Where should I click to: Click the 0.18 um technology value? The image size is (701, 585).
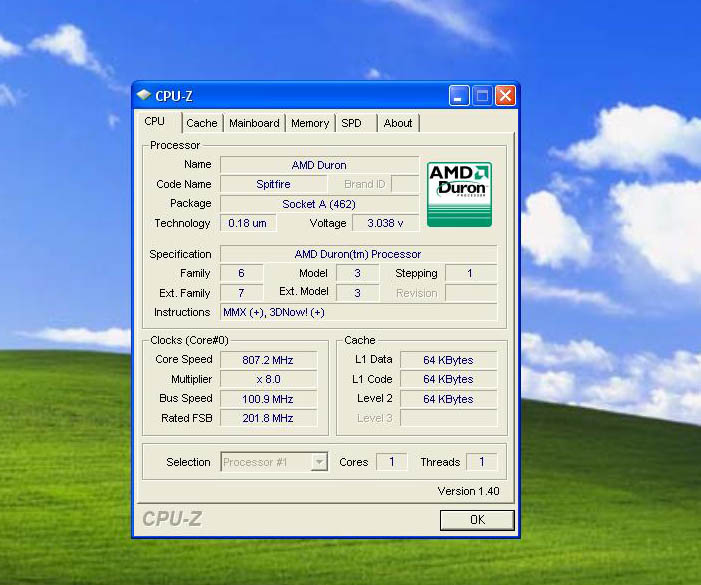(x=248, y=223)
